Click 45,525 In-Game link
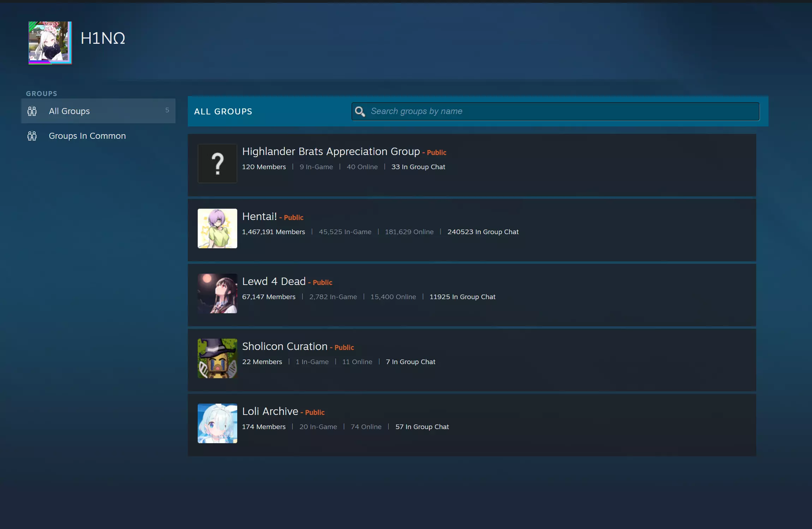This screenshot has height=529, width=812. [345, 232]
